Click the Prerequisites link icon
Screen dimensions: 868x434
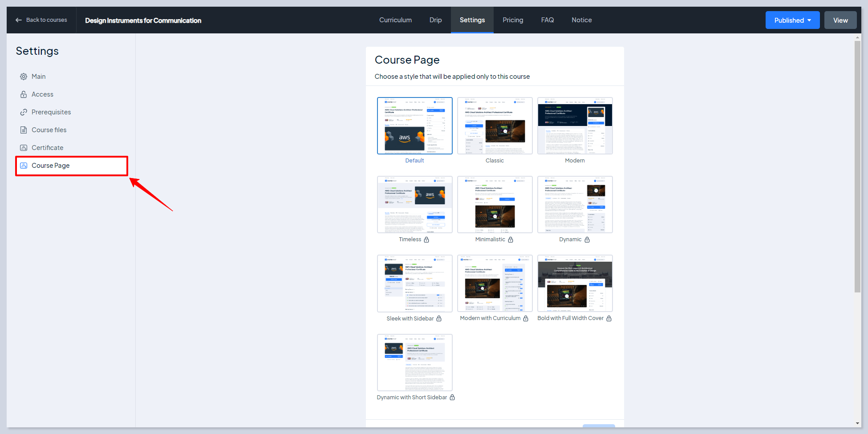[x=24, y=112]
